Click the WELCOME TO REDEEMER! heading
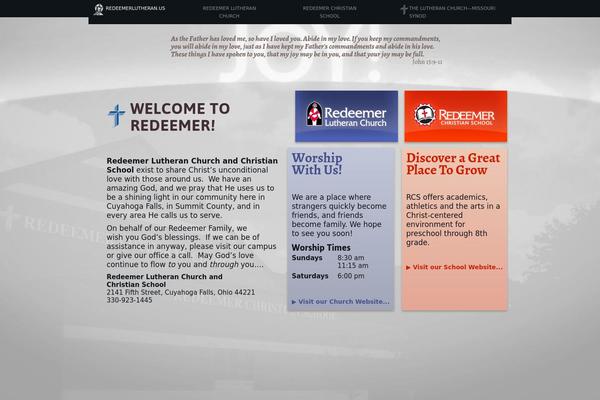Viewport: 600px width, 400px height. [180, 117]
